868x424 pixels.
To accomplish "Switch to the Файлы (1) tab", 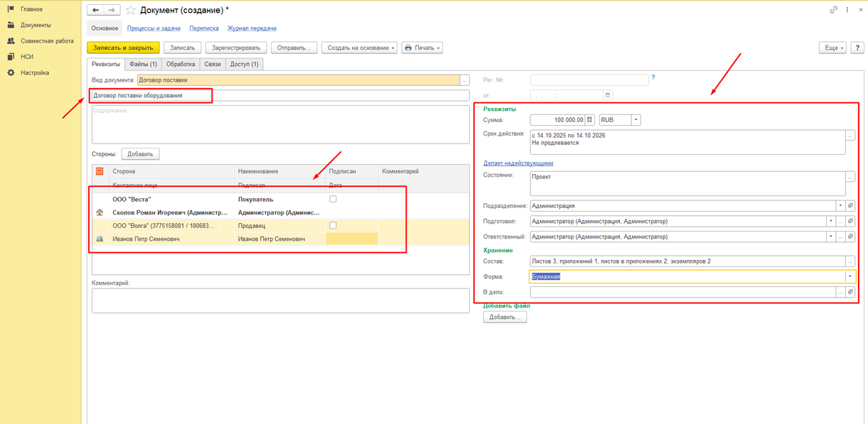I will [143, 64].
